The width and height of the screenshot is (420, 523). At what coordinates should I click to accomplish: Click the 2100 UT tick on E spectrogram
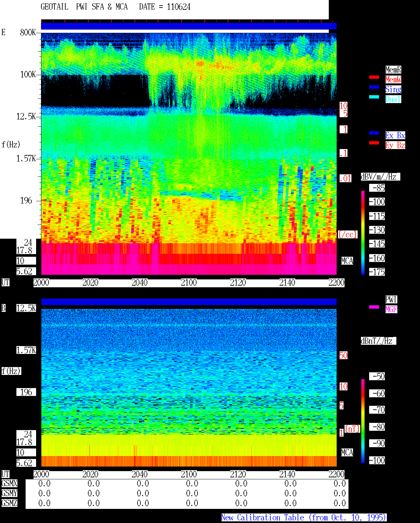[x=189, y=282]
